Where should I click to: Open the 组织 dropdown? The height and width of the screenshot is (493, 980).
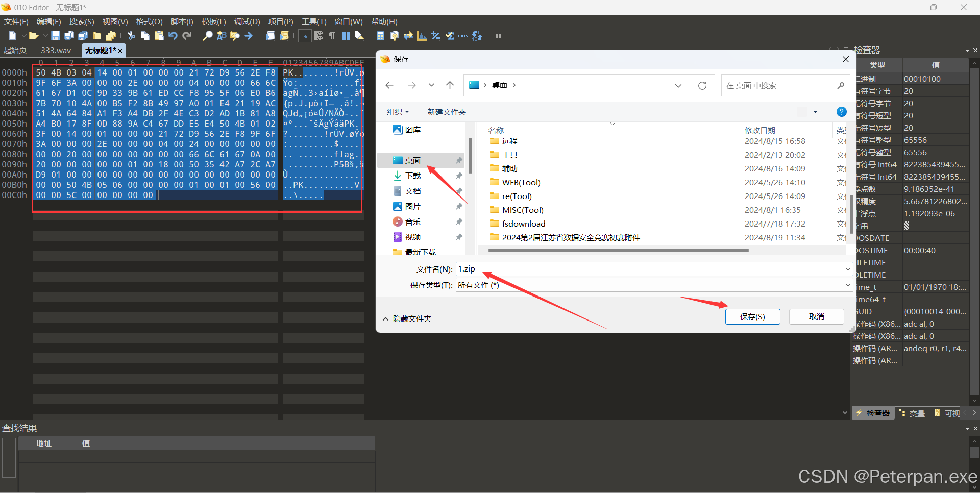pos(398,112)
